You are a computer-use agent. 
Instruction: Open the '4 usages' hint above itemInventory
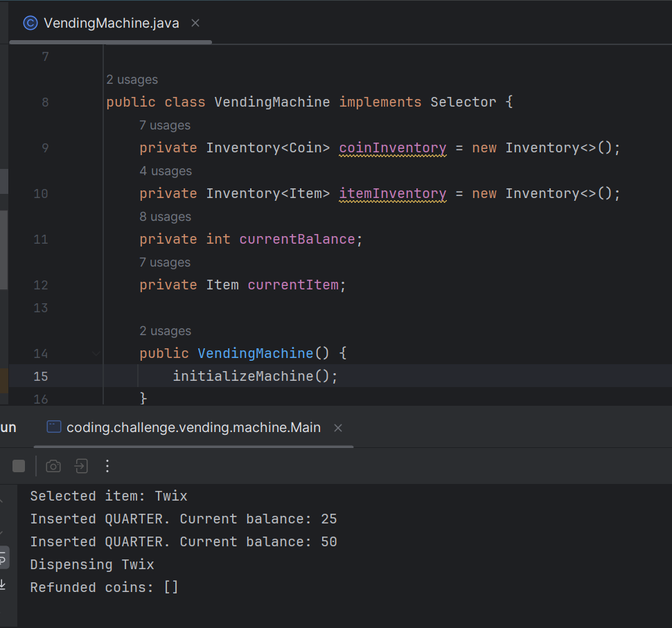pos(166,171)
